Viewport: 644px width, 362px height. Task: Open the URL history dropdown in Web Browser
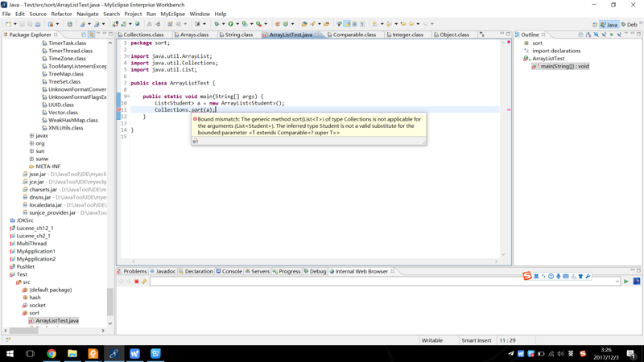(x=617, y=282)
